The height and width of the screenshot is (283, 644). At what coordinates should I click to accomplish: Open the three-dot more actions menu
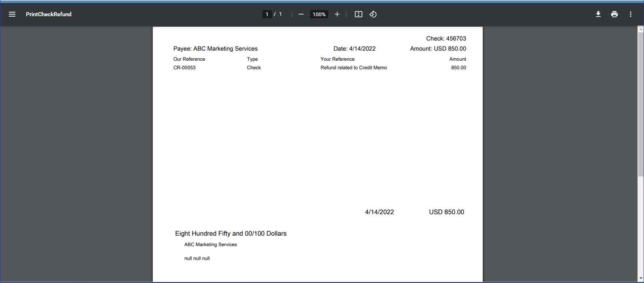[630, 14]
